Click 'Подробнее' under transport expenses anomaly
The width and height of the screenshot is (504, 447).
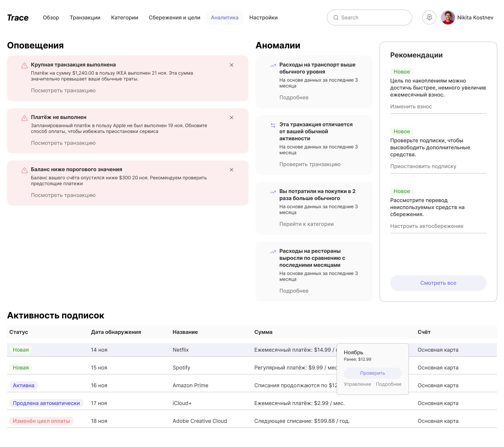(294, 98)
